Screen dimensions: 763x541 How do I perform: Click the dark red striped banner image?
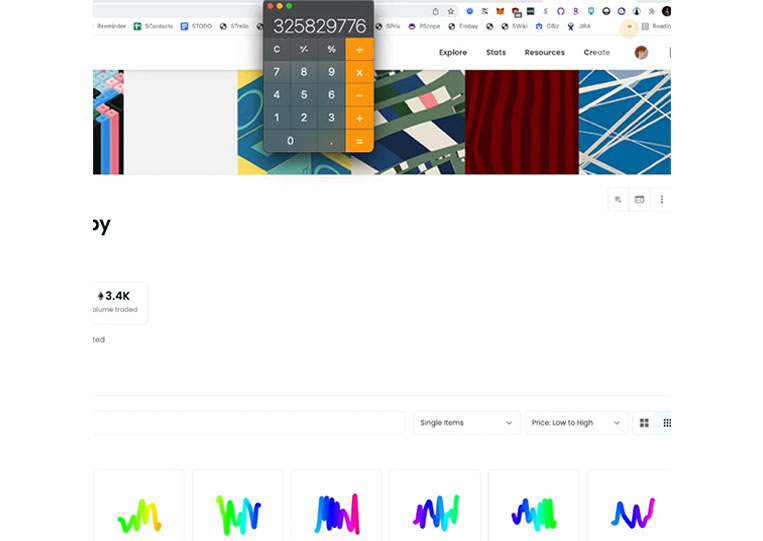coord(522,122)
